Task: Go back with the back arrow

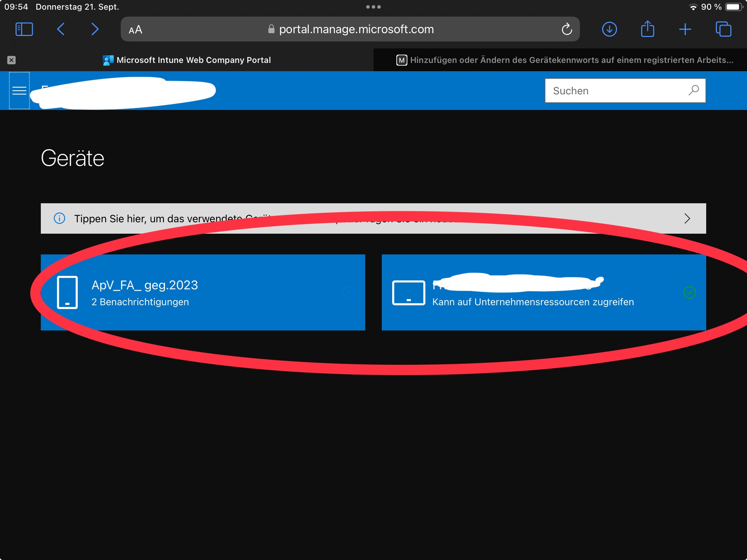Action: coord(61,29)
